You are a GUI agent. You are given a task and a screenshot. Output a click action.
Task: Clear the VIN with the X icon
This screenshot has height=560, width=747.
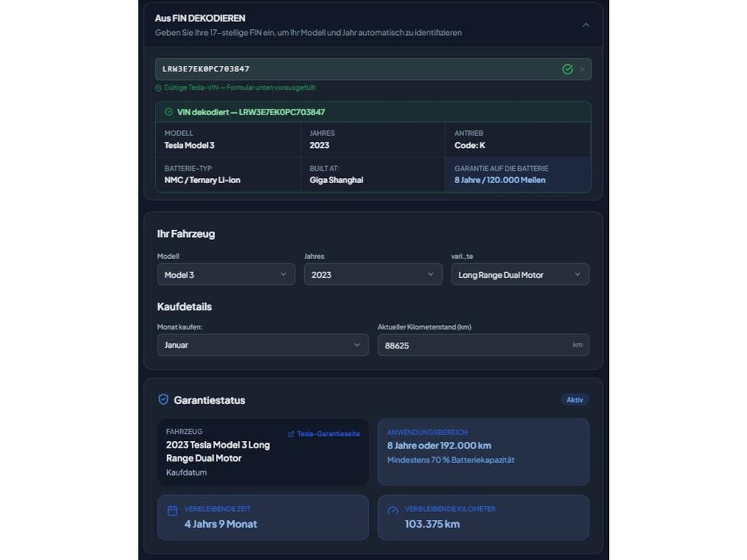click(582, 69)
